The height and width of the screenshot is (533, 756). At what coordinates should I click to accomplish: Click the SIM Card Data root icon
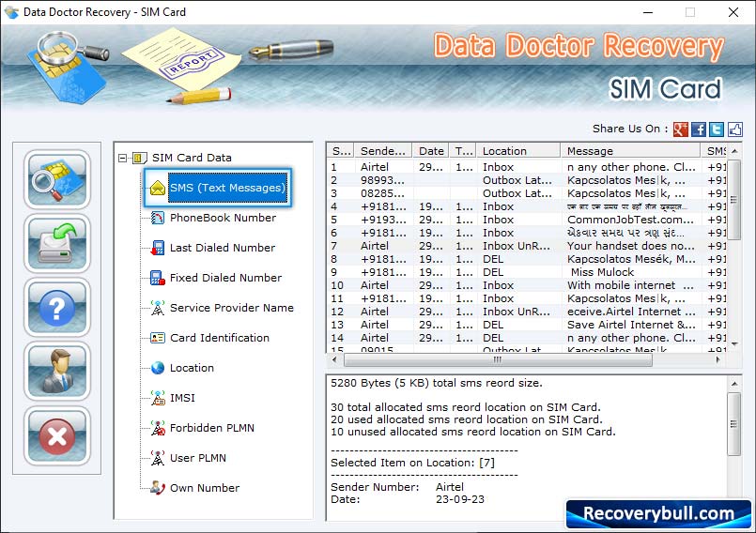139,158
